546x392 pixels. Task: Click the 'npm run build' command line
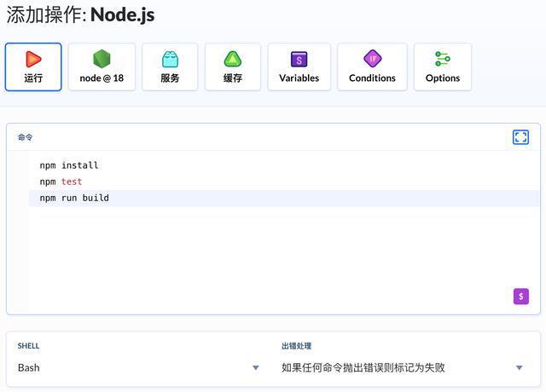click(74, 198)
